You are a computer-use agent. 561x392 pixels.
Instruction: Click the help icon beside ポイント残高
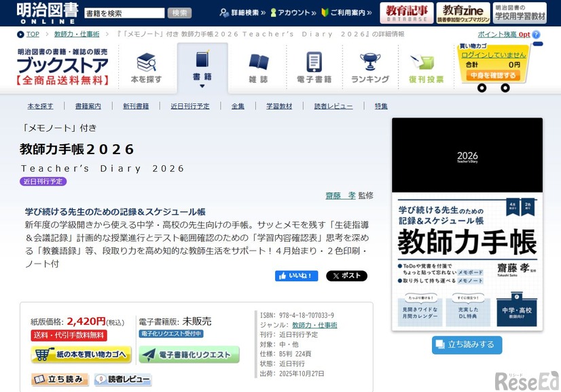(536, 34)
